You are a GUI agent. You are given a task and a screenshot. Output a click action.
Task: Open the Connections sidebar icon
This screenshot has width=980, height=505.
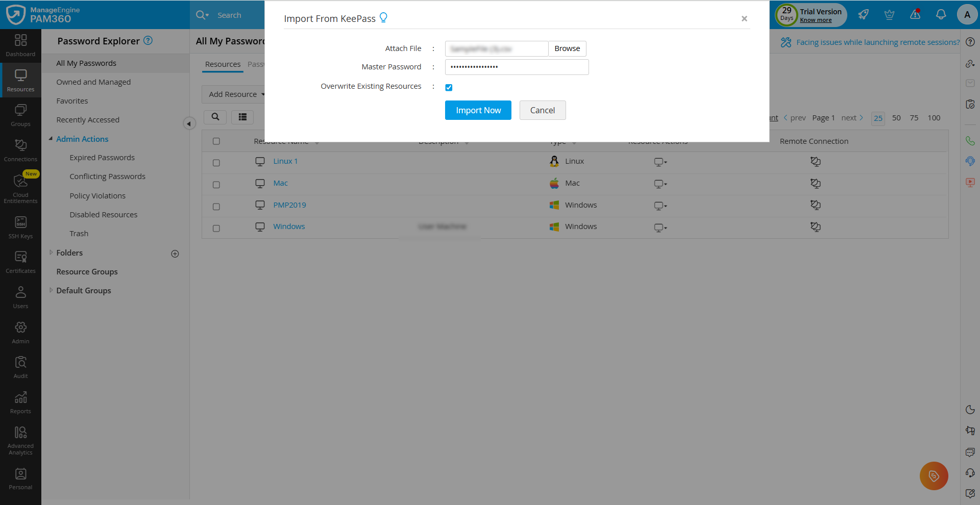pos(20,150)
